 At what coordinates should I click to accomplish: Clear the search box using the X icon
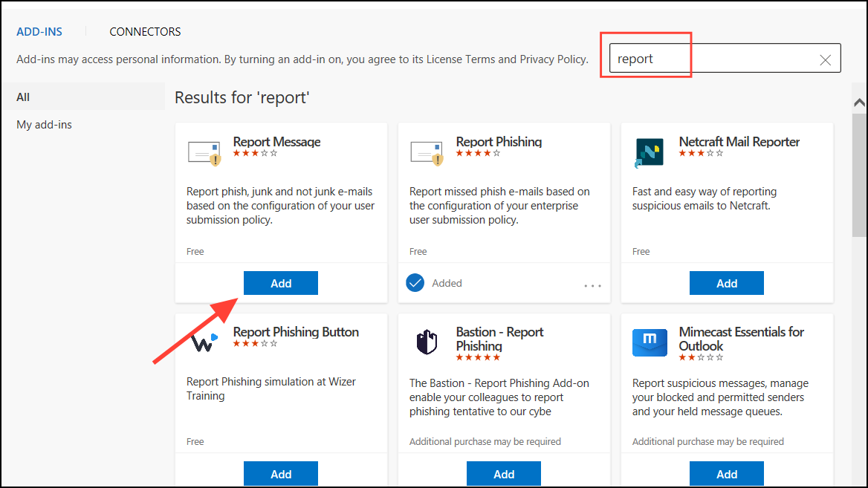click(x=825, y=59)
